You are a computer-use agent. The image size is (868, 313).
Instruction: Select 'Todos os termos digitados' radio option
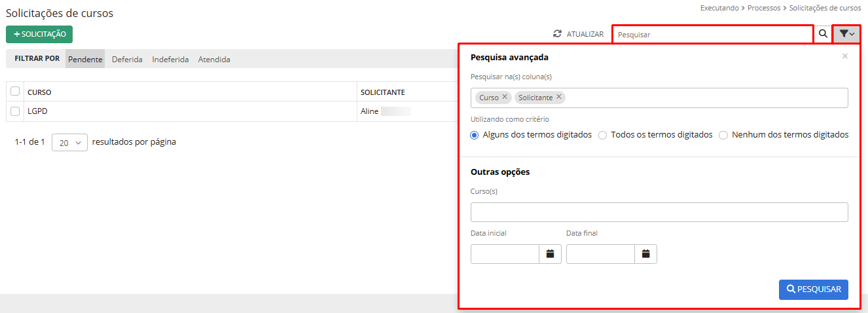(602, 135)
